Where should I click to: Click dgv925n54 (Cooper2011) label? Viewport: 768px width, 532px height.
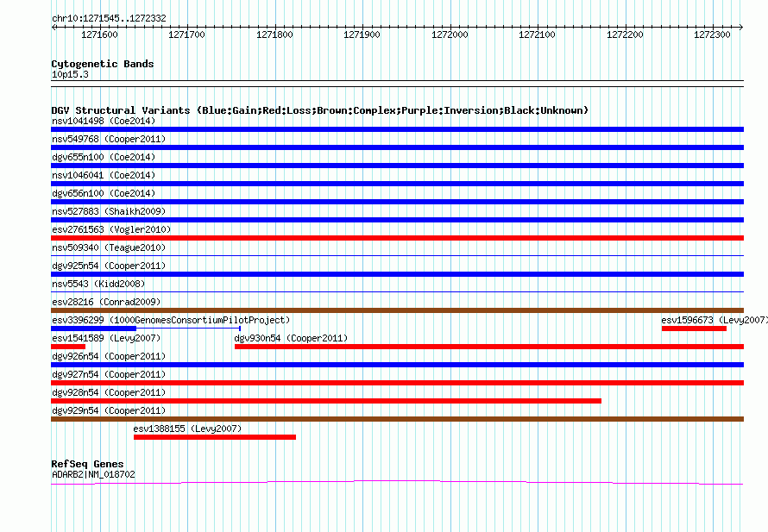(x=109, y=266)
